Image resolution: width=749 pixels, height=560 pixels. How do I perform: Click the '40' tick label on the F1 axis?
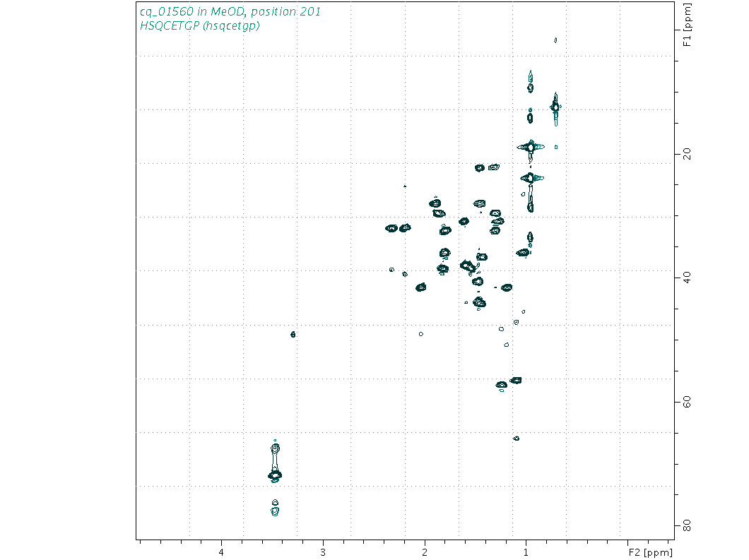click(687, 278)
